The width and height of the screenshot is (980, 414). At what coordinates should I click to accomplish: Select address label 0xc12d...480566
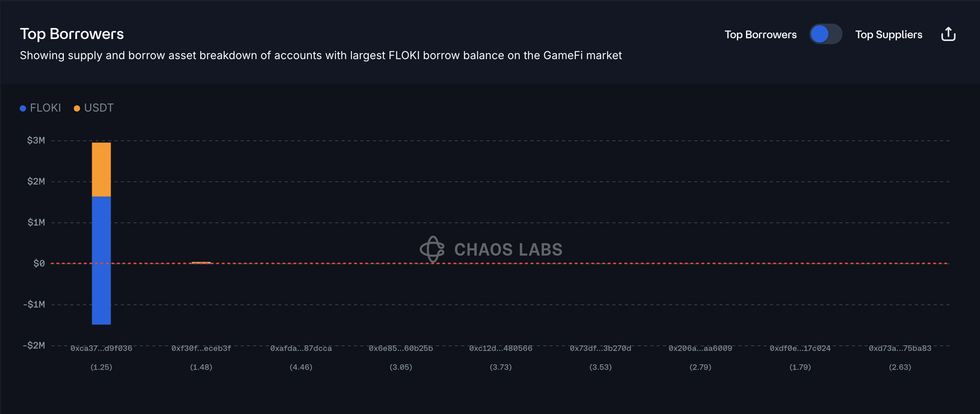pyautogui.click(x=500, y=349)
